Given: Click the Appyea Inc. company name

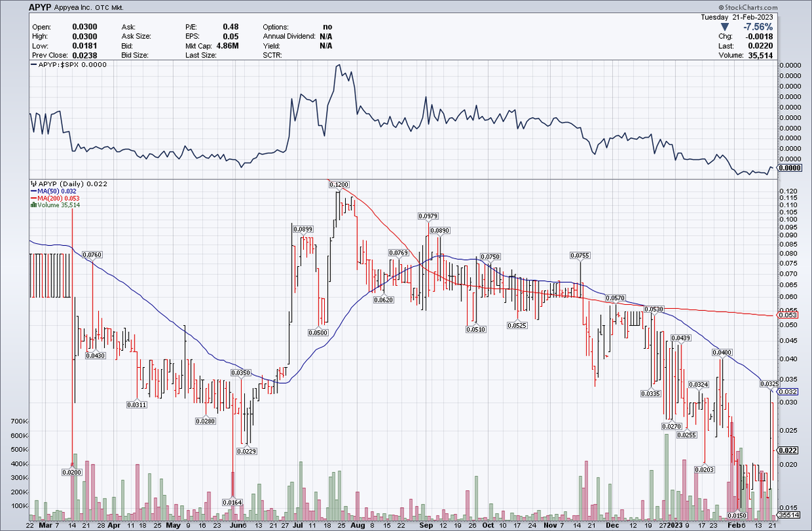Looking at the screenshot, I should [74, 7].
